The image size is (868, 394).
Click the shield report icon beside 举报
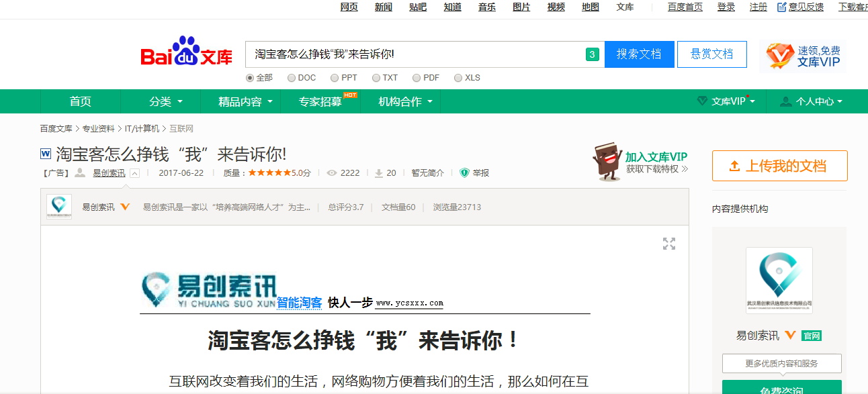tap(464, 173)
